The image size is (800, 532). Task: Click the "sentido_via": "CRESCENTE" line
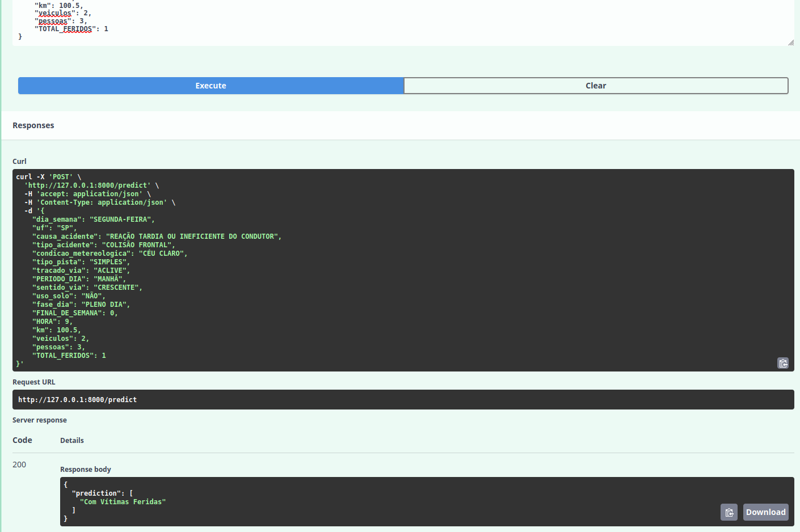pos(87,288)
